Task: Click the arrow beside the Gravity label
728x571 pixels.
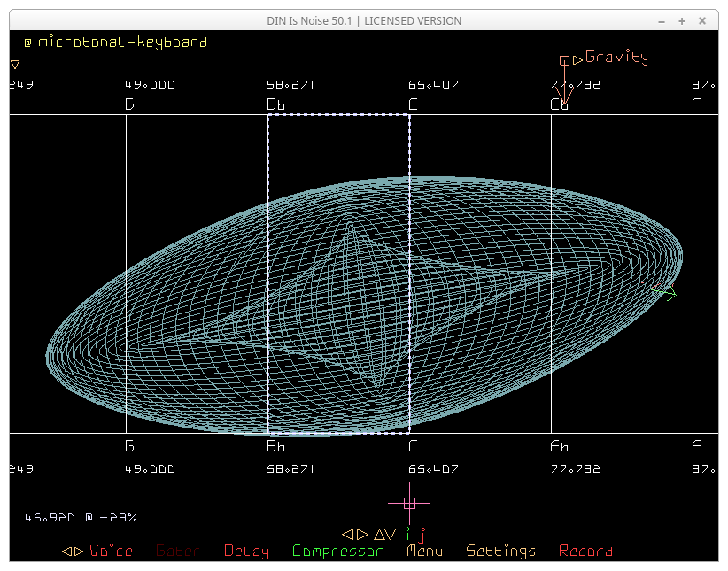Action: tap(577, 60)
